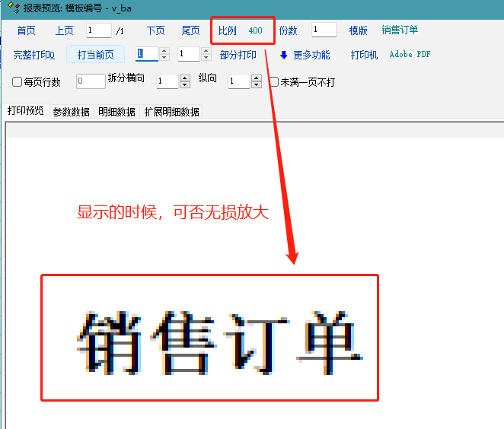
Task: Open the 明细数据 tab
Action: point(116,112)
